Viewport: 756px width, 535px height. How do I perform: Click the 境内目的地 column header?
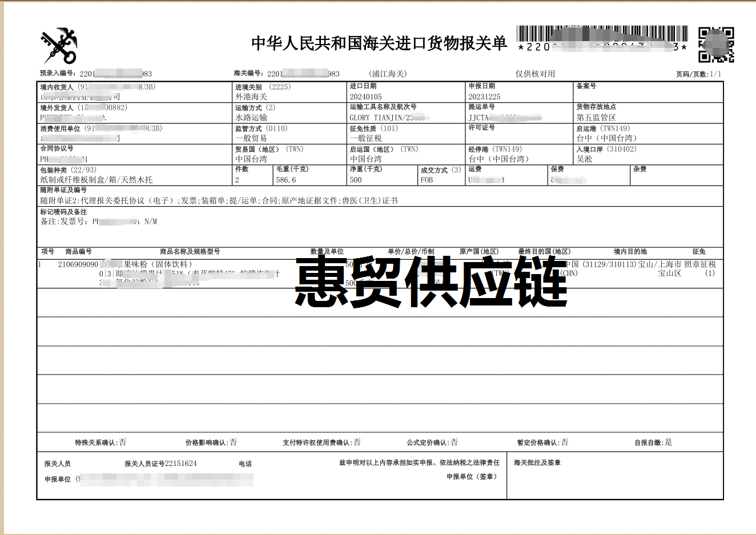[630, 251]
